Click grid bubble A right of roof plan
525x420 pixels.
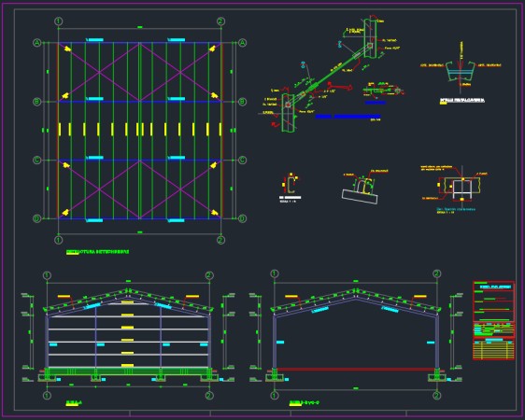[x=242, y=43]
